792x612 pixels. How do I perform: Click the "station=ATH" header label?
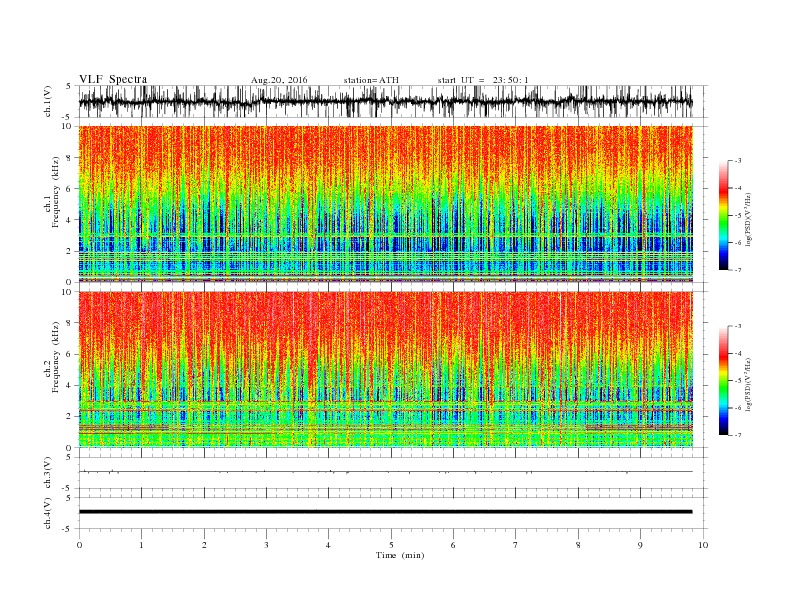click(x=371, y=80)
